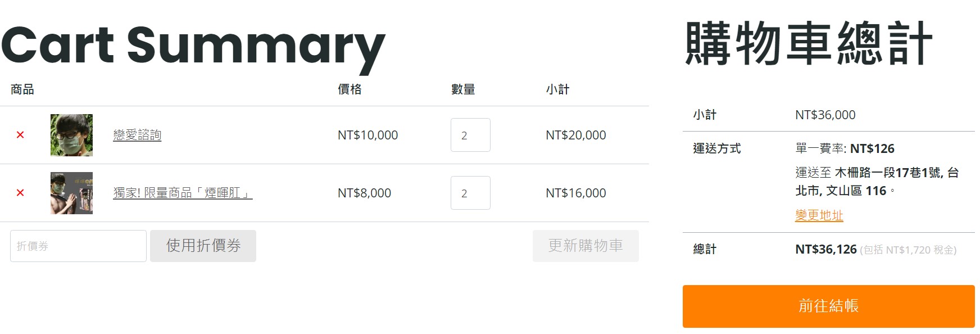This screenshot has width=980, height=334.
Task: Focus the quantity field for 戀愛諮詢
Action: pyautogui.click(x=470, y=135)
